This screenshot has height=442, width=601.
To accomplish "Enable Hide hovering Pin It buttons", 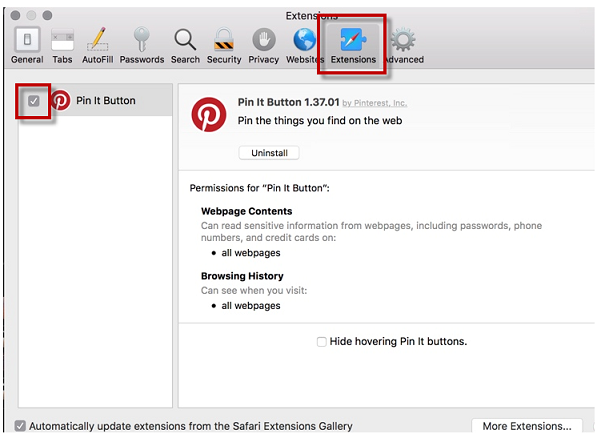I will [322, 341].
